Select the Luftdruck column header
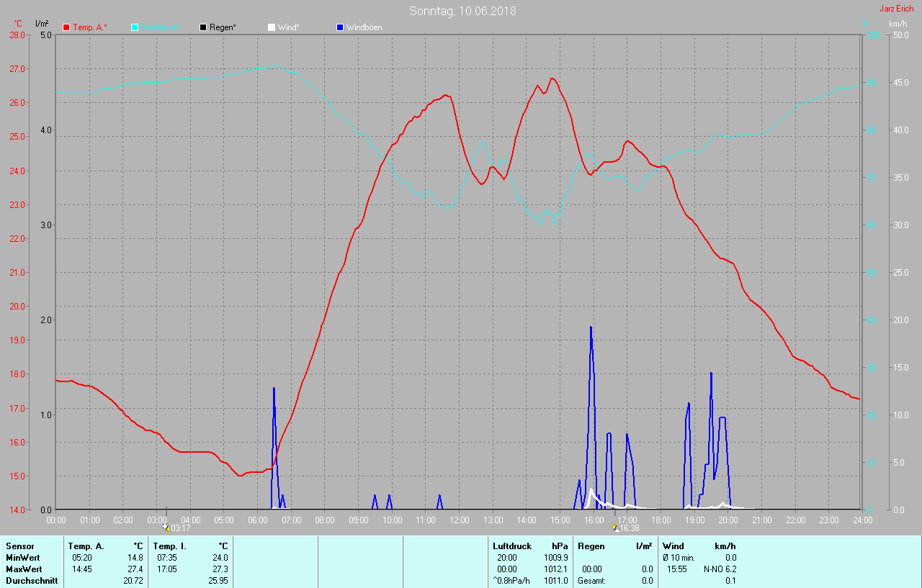 point(512,546)
